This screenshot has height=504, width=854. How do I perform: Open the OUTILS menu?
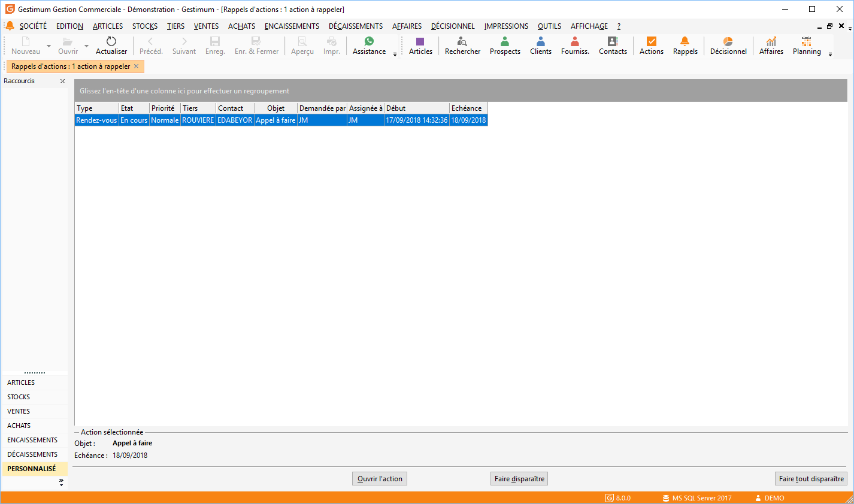click(549, 26)
